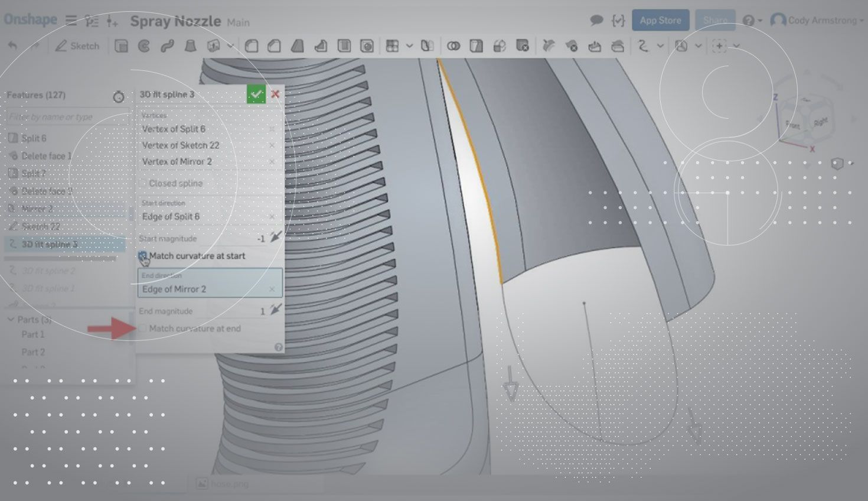Click the App Store button
The width and height of the screenshot is (868, 501).
point(660,21)
